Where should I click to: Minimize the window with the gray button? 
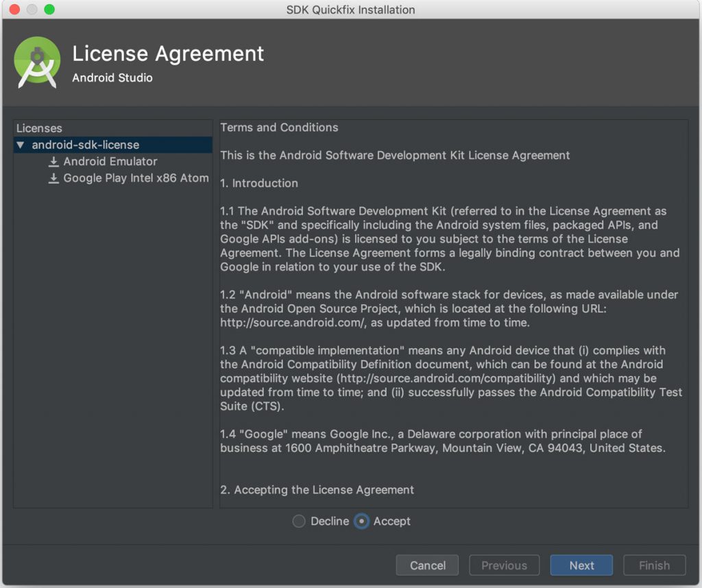(32, 10)
